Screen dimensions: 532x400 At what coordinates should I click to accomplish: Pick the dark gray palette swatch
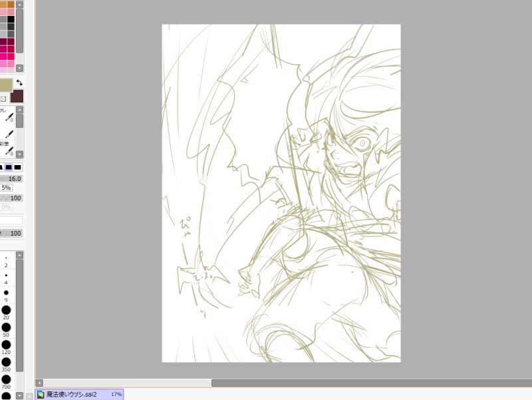coord(11,27)
